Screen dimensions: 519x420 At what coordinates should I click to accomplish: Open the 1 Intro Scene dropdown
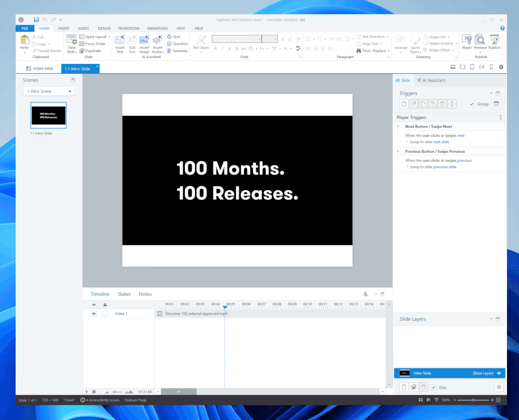point(49,91)
